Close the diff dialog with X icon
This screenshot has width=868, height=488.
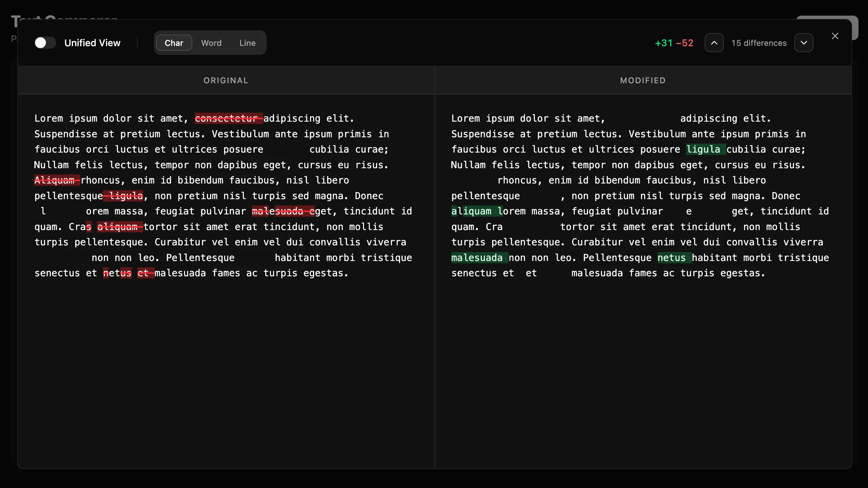coord(835,36)
